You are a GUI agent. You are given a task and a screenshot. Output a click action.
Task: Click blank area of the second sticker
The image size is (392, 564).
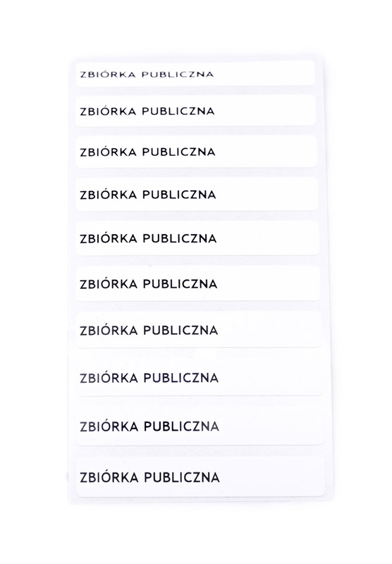(265, 111)
